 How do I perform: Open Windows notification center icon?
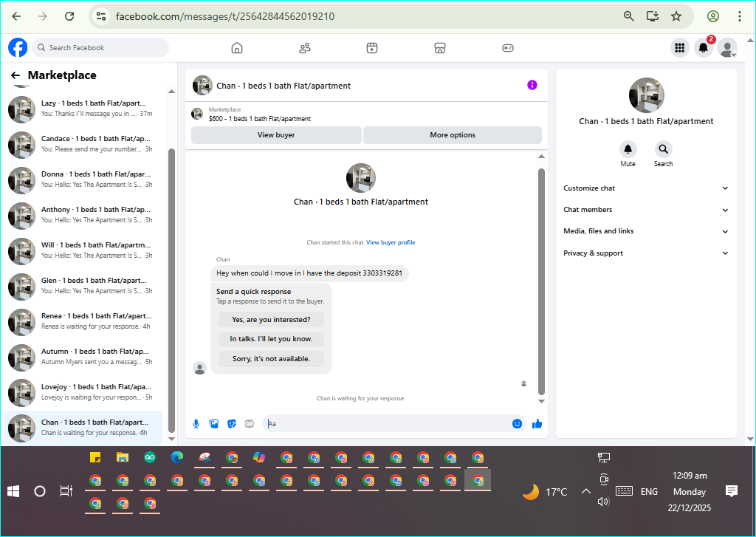point(732,491)
